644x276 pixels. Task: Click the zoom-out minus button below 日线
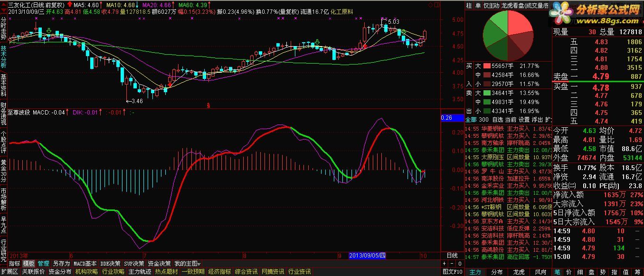452,264
